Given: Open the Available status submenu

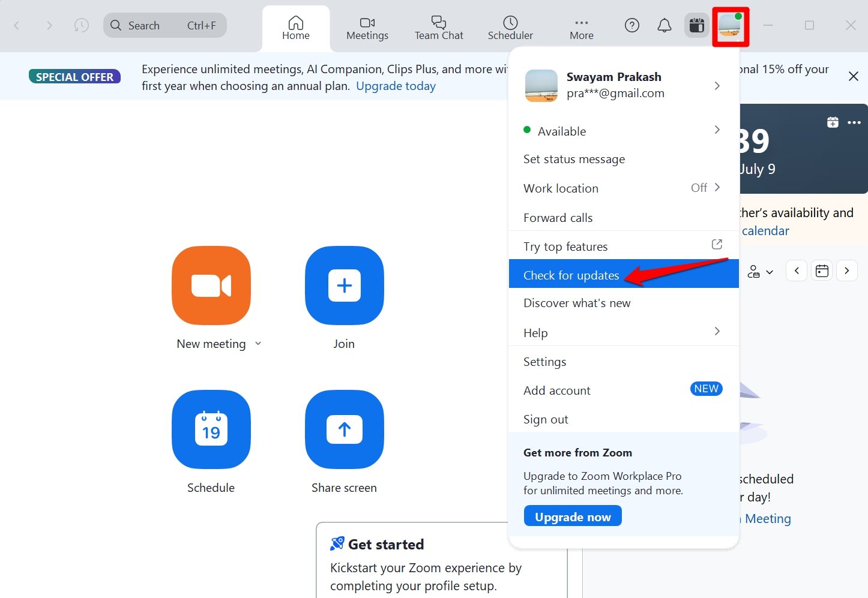Looking at the screenshot, I should (624, 131).
